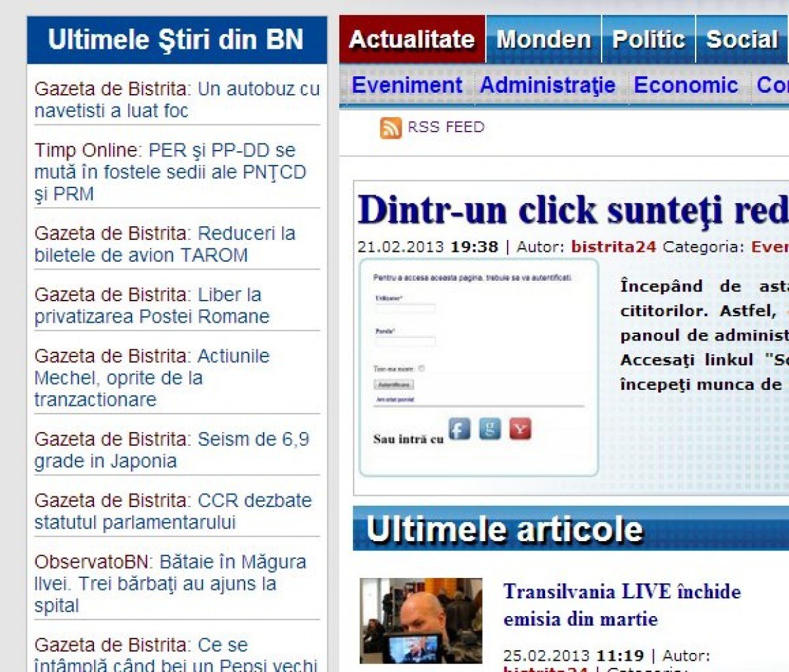Open the Administrație subcategory
Screen dimensions: 789x672
(548, 85)
